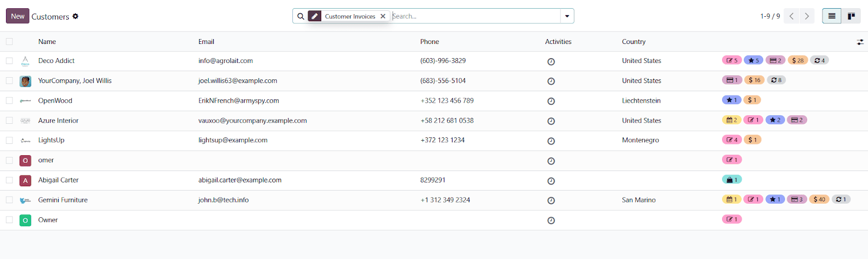Click the orange $ 28 invoice badge
This screenshot has width=868, height=259.
[x=797, y=60]
